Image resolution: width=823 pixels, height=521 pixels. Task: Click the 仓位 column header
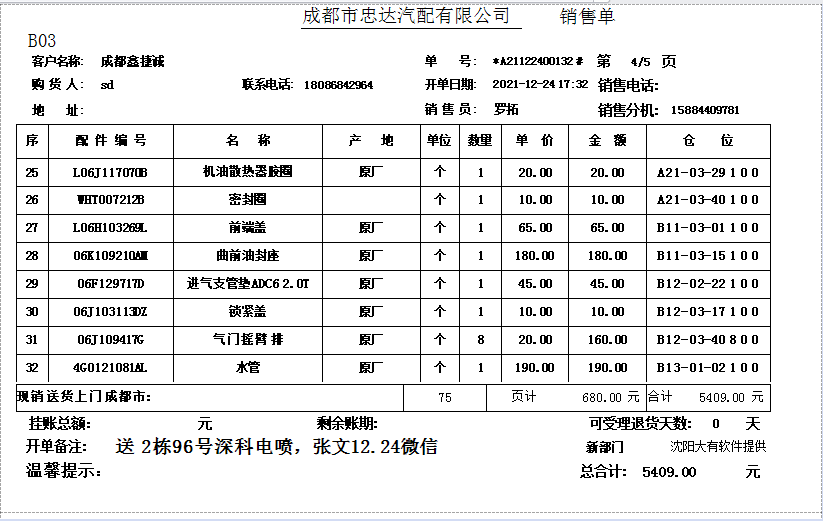(707, 141)
